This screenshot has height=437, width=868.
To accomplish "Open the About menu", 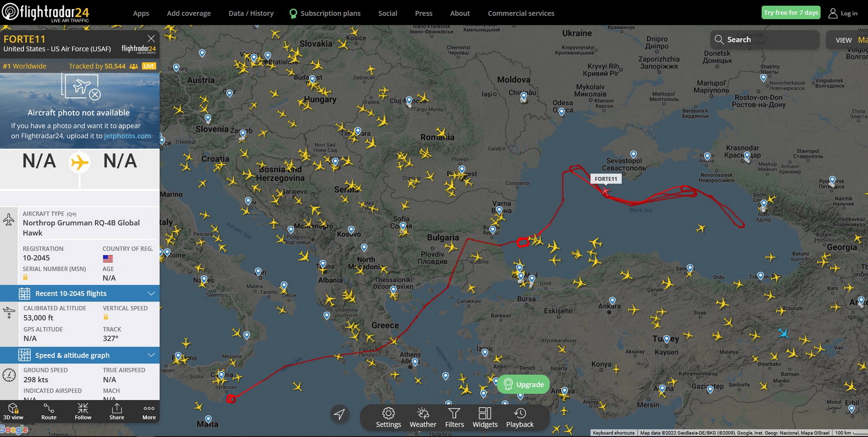I will click(460, 14).
